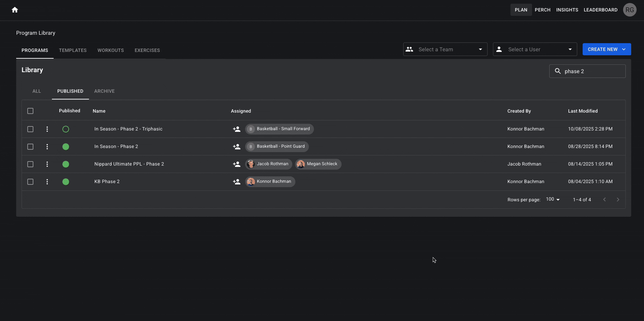Click the add-assignee icon for Nippard Ultimate PPL - Phase 2
This screenshot has width=644, height=321.
pyautogui.click(x=237, y=164)
